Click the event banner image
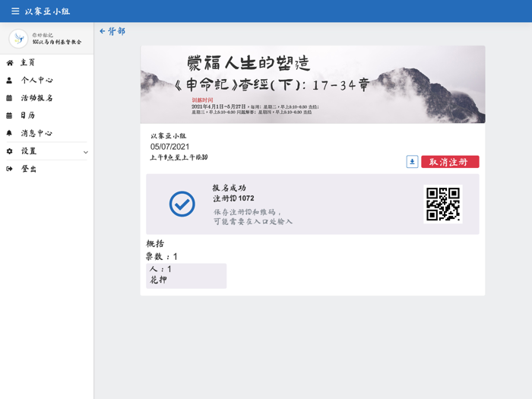 click(312, 84)
